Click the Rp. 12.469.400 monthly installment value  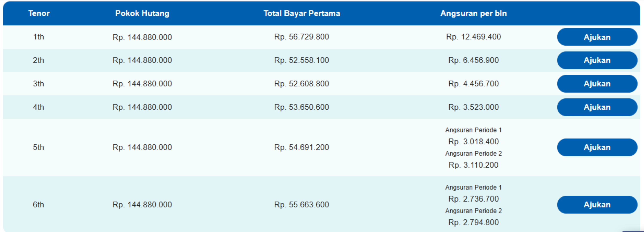(x=473, y=37)
